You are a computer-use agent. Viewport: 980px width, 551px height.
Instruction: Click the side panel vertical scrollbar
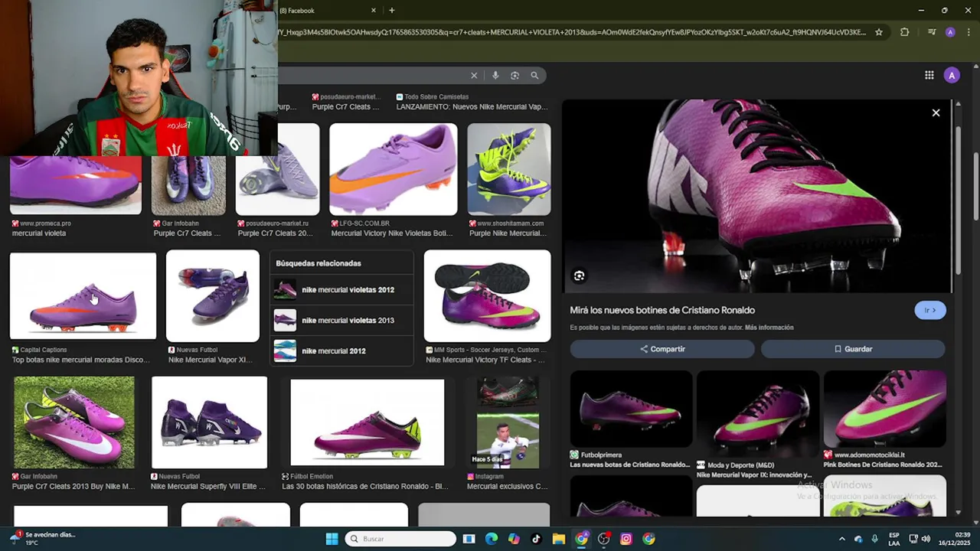point(959,201)
